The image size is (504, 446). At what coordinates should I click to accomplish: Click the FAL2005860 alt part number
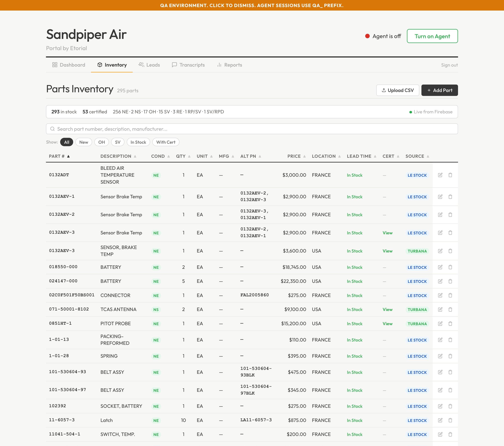point(254,295)
